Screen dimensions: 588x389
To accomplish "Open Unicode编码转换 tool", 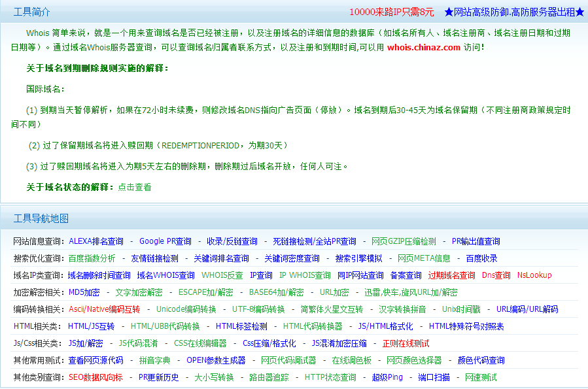I will (x=186, y=309).
